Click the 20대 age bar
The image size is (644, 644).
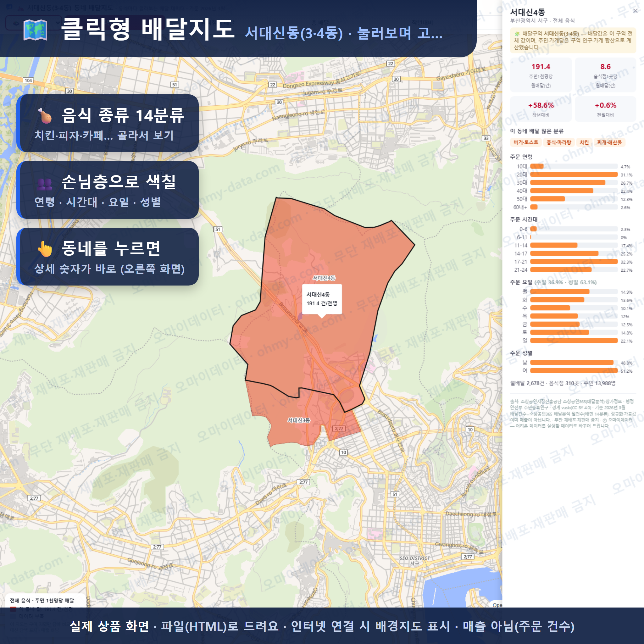tap(574, 174)
